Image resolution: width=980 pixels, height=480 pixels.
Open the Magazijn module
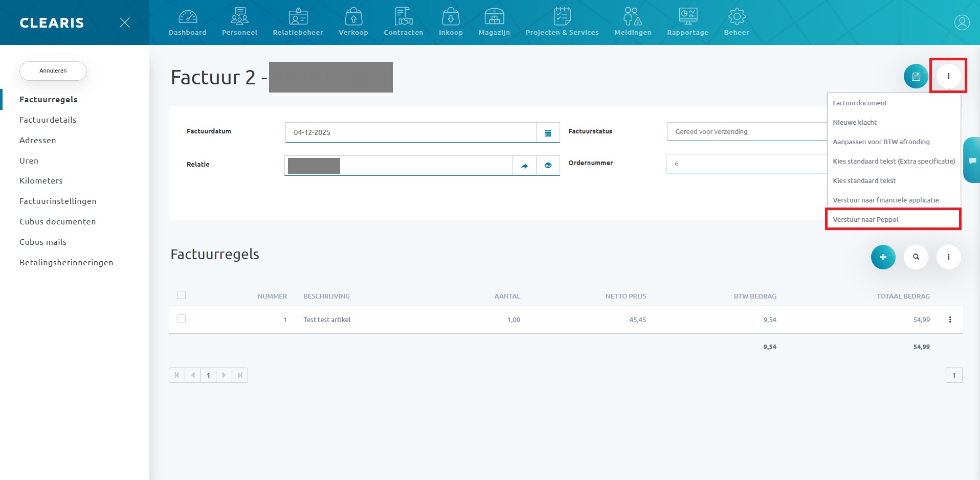[x=494, y=22]
